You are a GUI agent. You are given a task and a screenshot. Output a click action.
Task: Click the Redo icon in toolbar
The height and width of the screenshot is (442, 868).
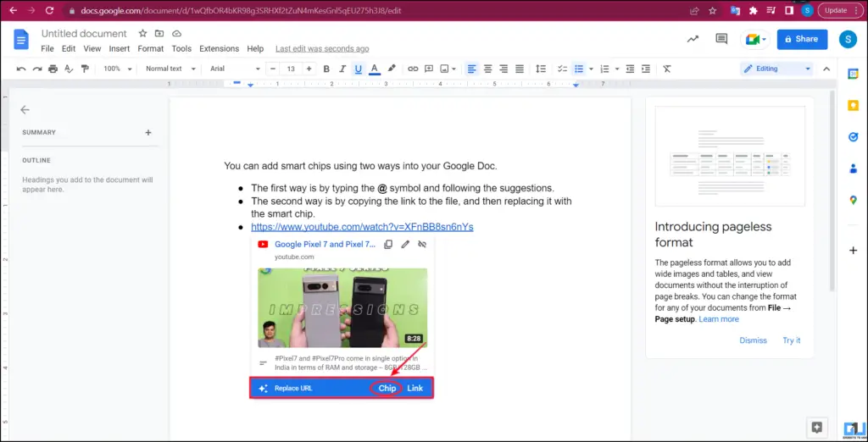37,69
